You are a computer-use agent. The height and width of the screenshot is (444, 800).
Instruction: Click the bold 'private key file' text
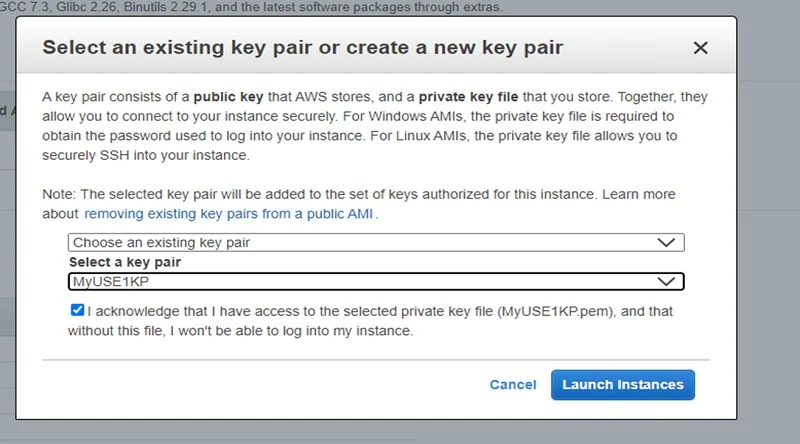[x=468, y=97]
